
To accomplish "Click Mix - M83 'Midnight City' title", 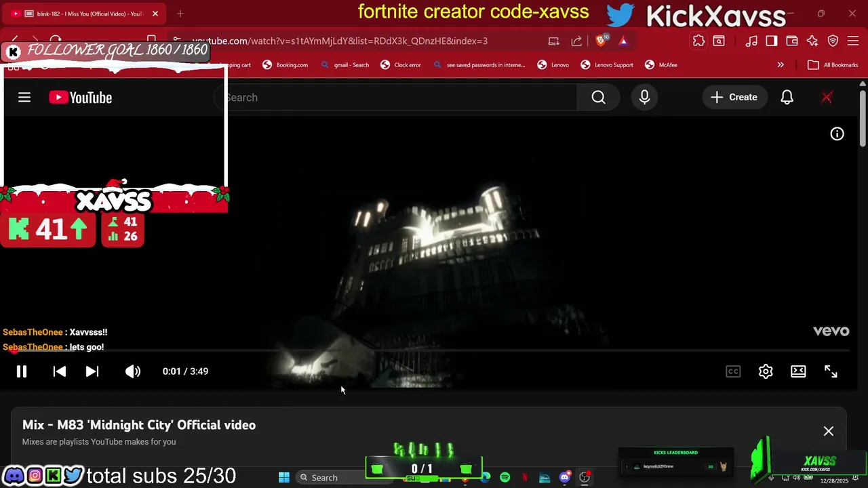I will point(139,425).
